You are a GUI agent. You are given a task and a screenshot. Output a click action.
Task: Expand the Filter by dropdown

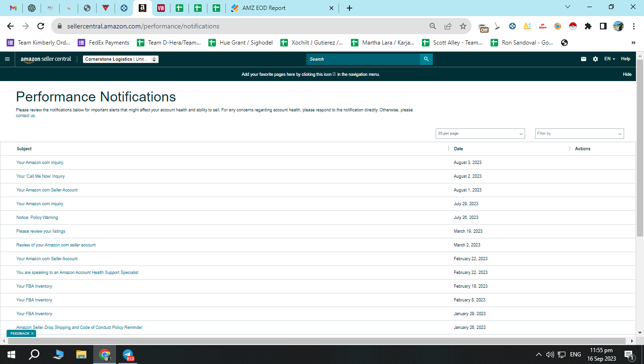pos(579,134)
